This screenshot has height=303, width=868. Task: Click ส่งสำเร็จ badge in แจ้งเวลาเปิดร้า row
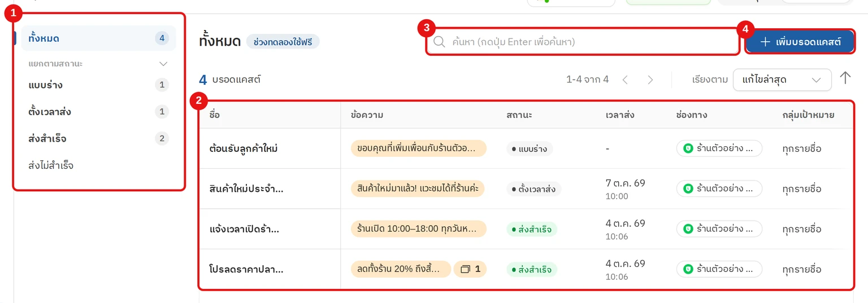(x=532, y=229)
